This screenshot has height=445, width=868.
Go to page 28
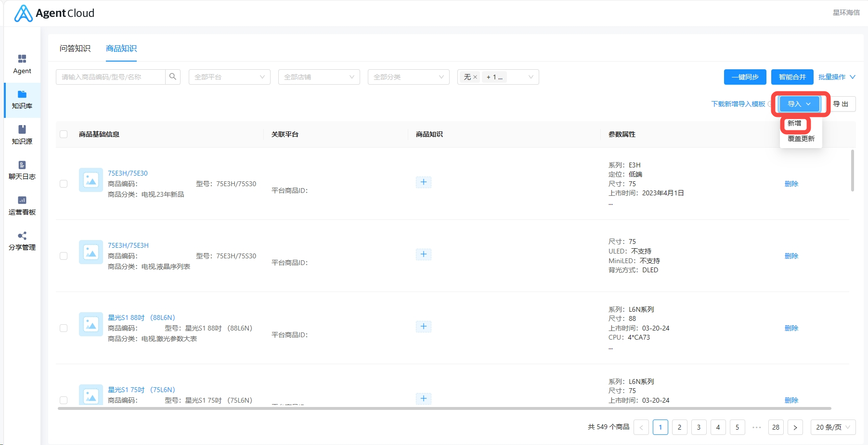(x=776, y=427)
